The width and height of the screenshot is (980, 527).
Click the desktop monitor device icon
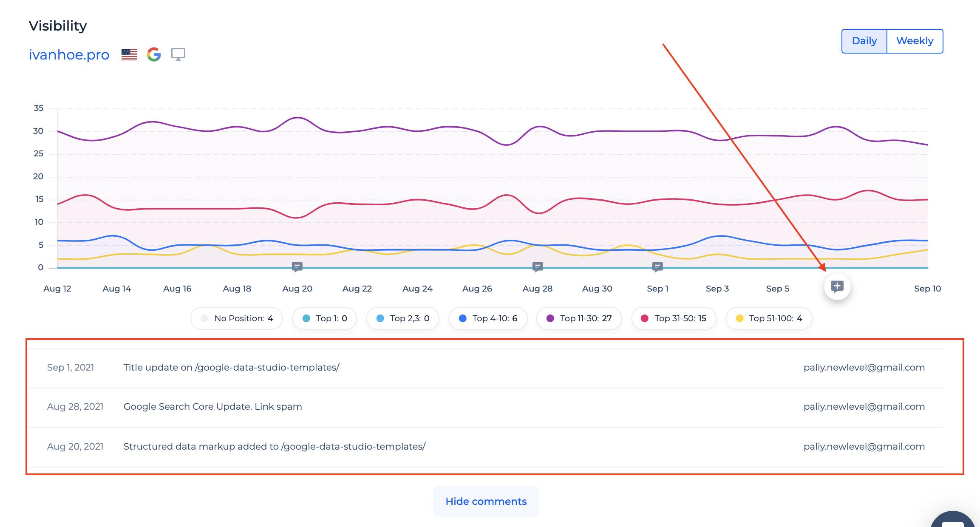[178, 54]
